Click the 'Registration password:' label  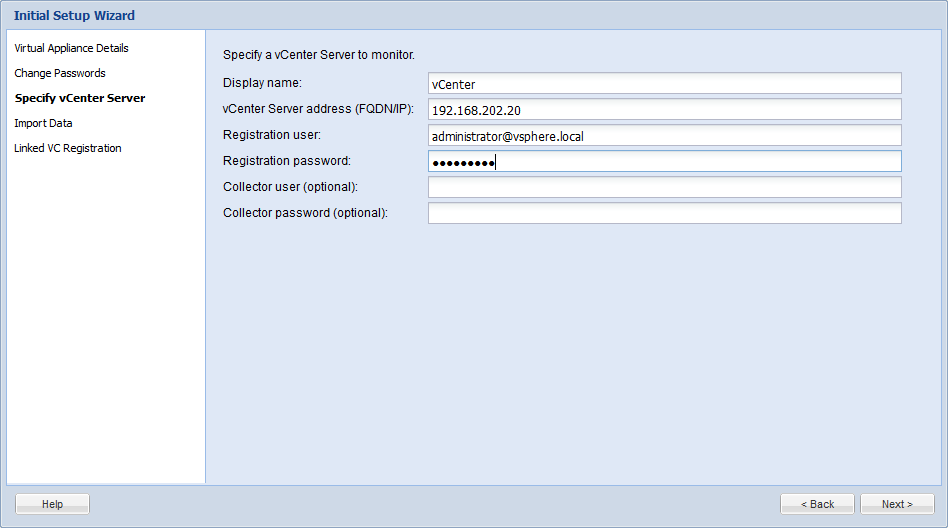tap(287, 161)
